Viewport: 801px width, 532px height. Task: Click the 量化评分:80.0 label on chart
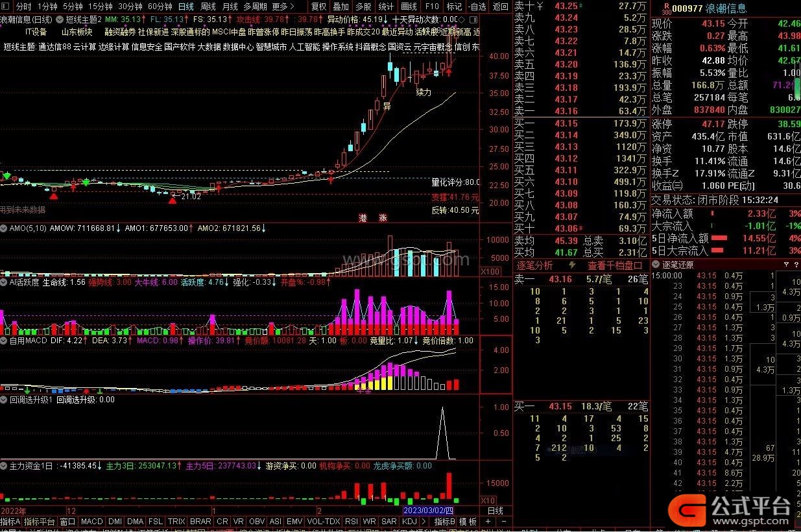pos(455,182)
